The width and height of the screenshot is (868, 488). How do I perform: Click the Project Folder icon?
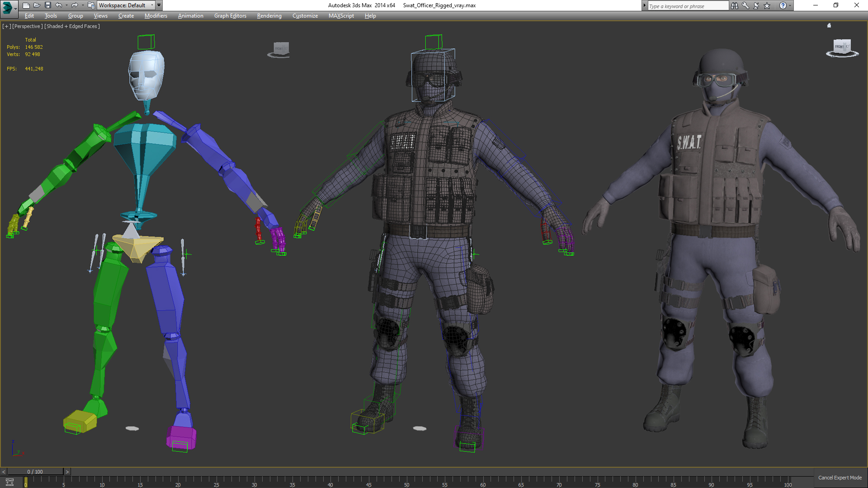click(91, 5)
